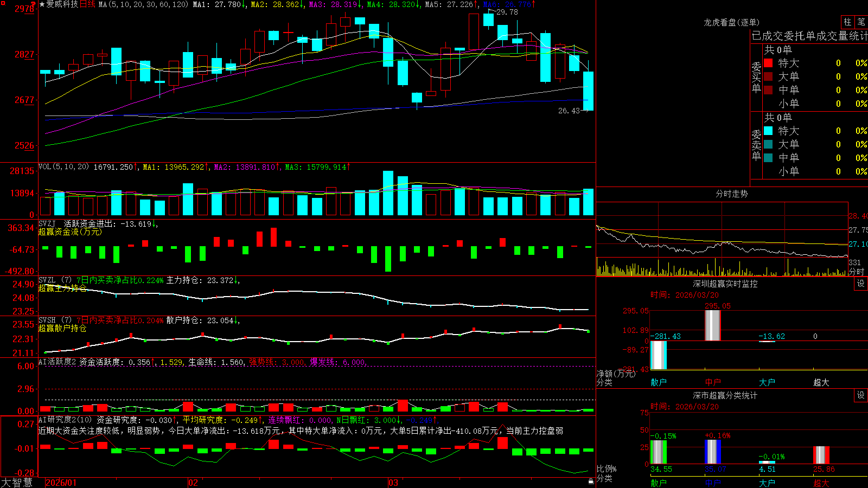Click the 中户 35.07 bar in 分类统计
Viewport: 868px width, 488px height.
click(713, 452)
